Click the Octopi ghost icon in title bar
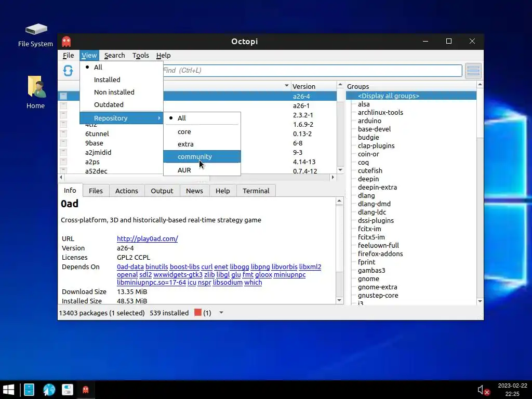Viewport: 532px width, 399px height. coord(66,42)
